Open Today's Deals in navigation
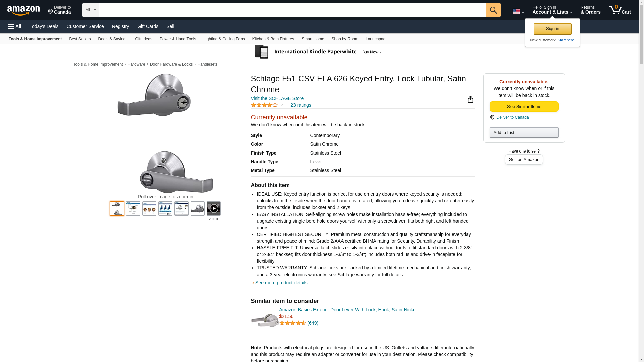644x362 pixels. (44, 26)
